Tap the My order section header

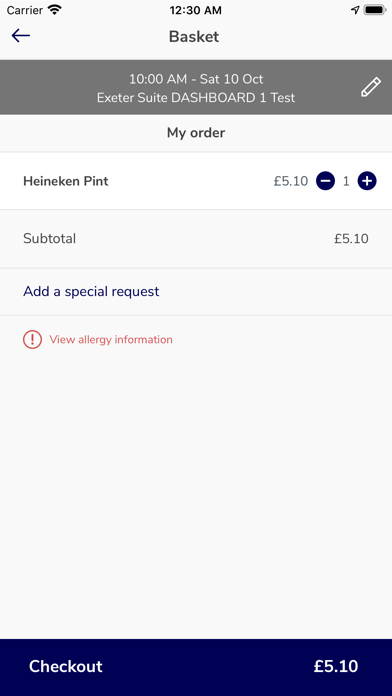(x=196, y=132)
